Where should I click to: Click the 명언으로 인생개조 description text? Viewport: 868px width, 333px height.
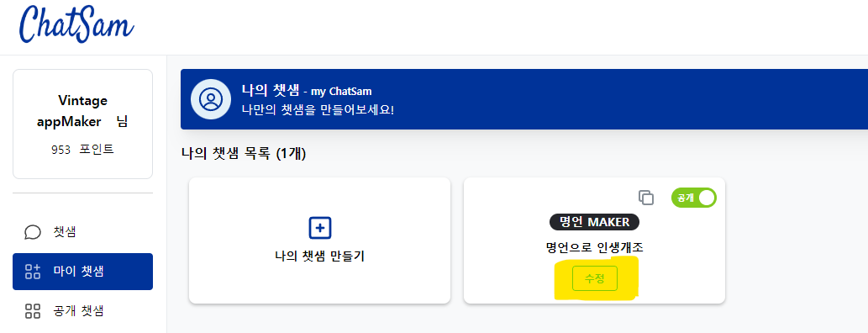click(x=595, y=248)
